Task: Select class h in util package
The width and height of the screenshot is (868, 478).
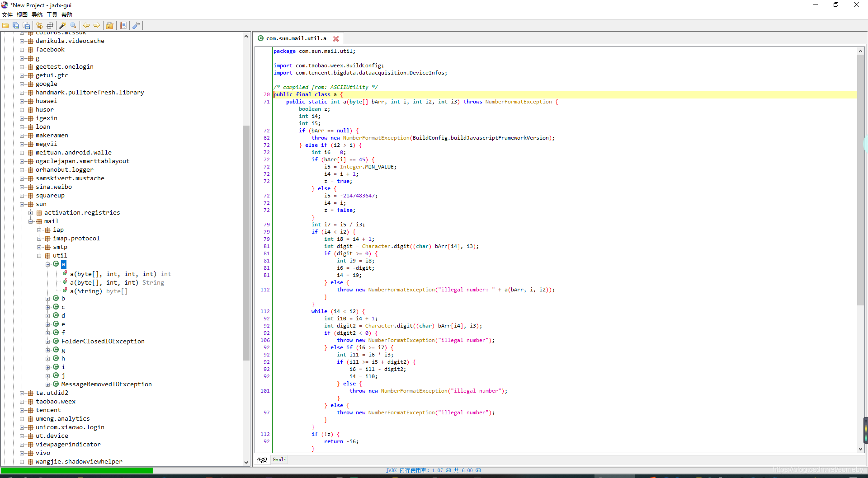Action: [63, 359]
